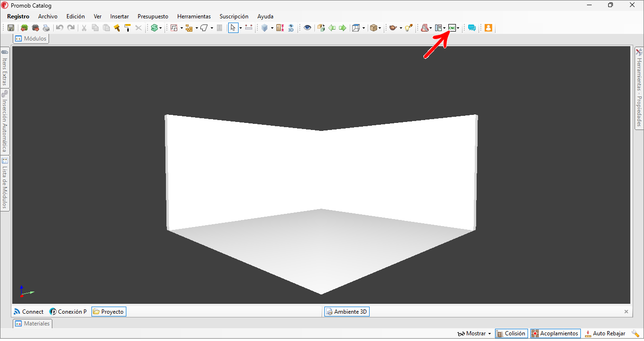Click the green import arrows icon
Viewport: 644px width, 341px height.
[x=24, y=28]
